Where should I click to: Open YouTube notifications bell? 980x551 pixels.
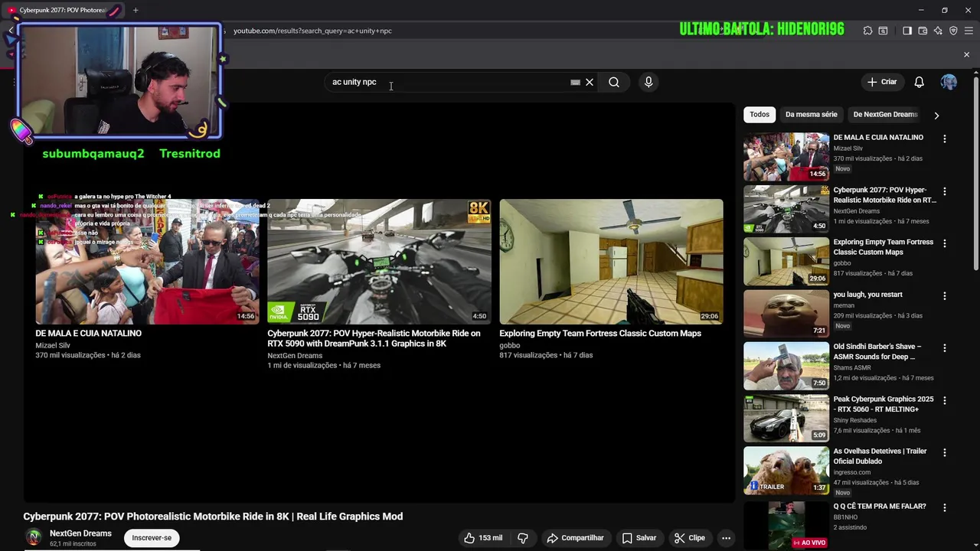click(x=919, y=82)
